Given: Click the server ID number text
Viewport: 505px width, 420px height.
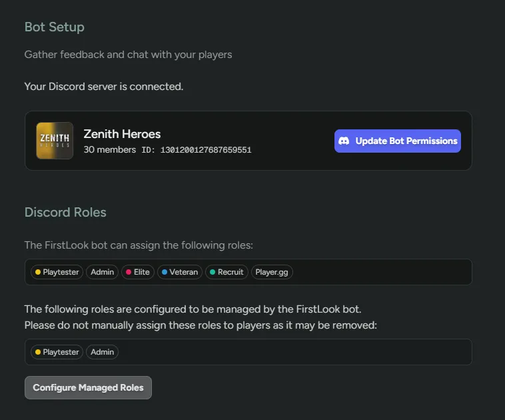Looking at the screenshot, I should tap(206, 150).
